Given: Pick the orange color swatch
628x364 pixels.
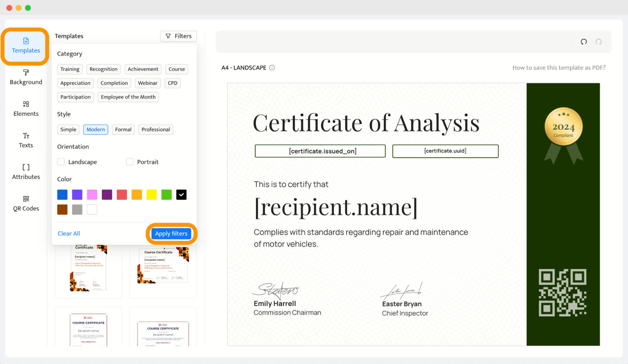Looking at the screenshot, I should (137, 195).
